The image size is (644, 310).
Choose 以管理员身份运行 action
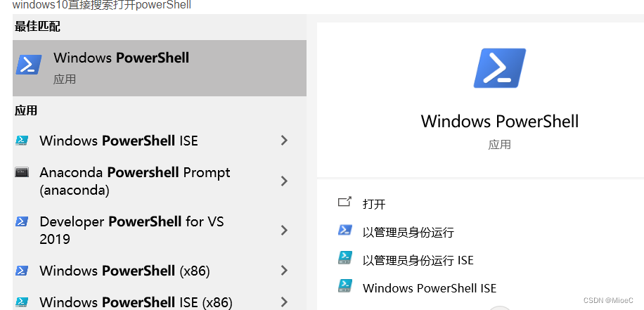click(408, 233)
